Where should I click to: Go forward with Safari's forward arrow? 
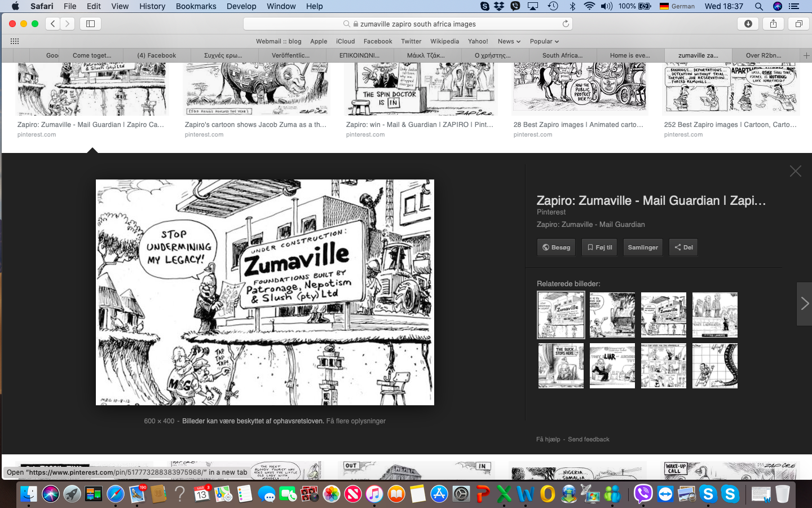pos(68,24)
